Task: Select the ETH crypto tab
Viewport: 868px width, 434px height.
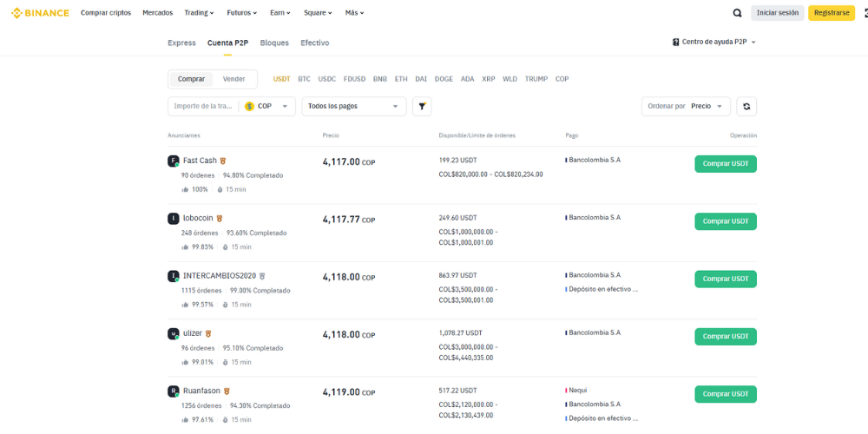Action: [401, 79]
